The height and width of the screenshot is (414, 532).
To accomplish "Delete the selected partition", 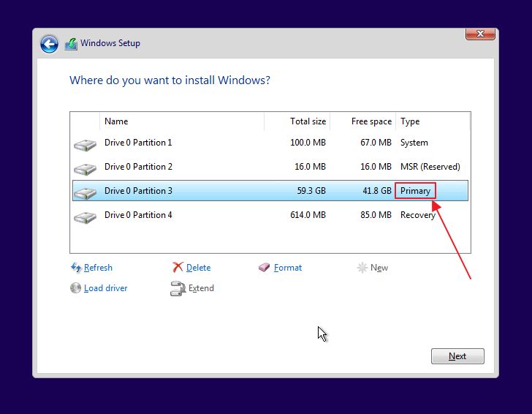I will [199, 268].
